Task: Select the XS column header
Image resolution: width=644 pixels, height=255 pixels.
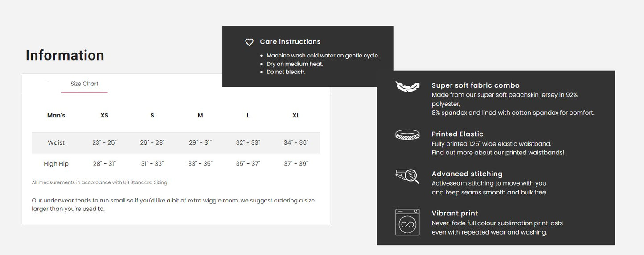Action: coord(104,116)
